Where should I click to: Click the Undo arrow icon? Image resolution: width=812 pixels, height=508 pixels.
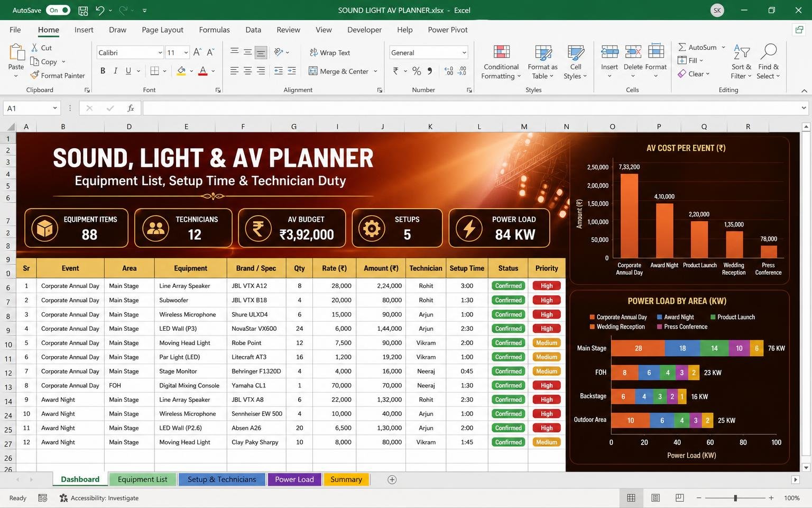tap(100, 10)
